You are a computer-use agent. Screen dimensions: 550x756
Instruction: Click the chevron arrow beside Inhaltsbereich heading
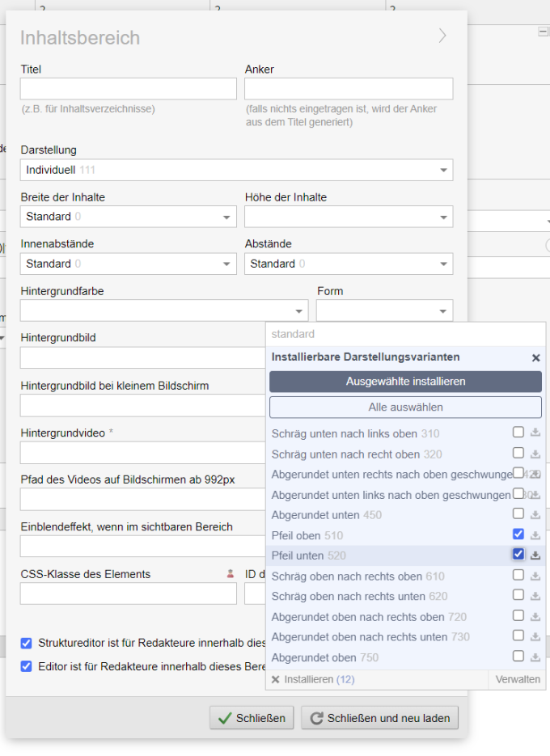click(442, 36)
